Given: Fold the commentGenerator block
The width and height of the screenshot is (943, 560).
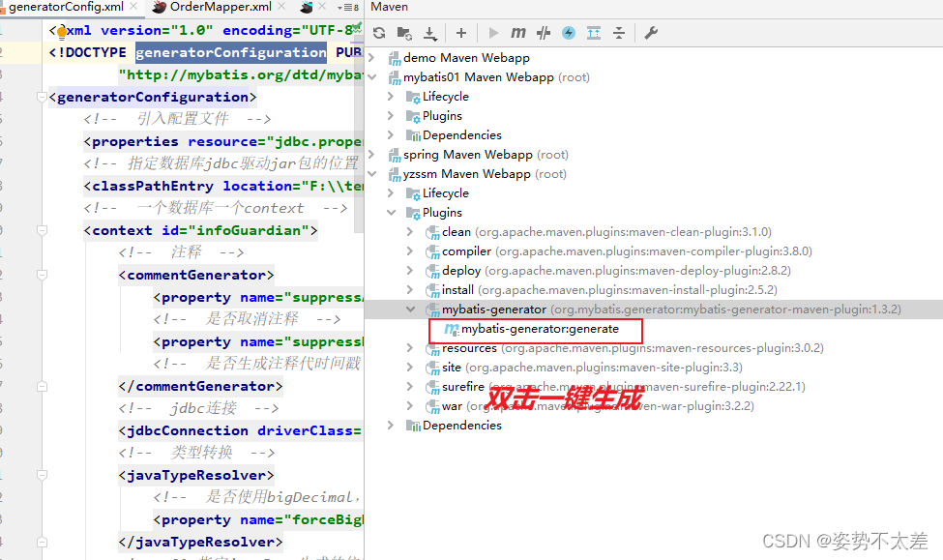Looking at the screenshot, I should (x=42, y=275).
